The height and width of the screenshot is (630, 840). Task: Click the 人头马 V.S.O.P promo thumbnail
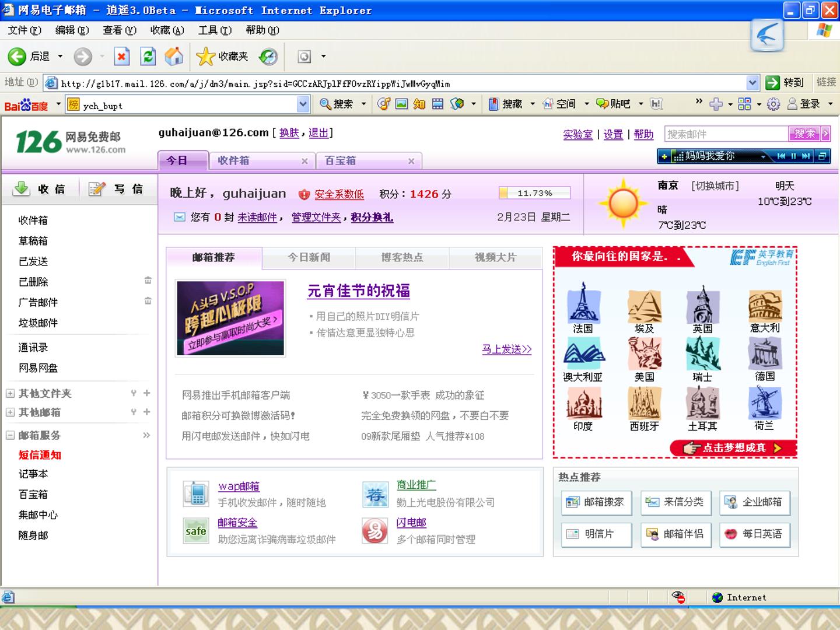(230, 318)
